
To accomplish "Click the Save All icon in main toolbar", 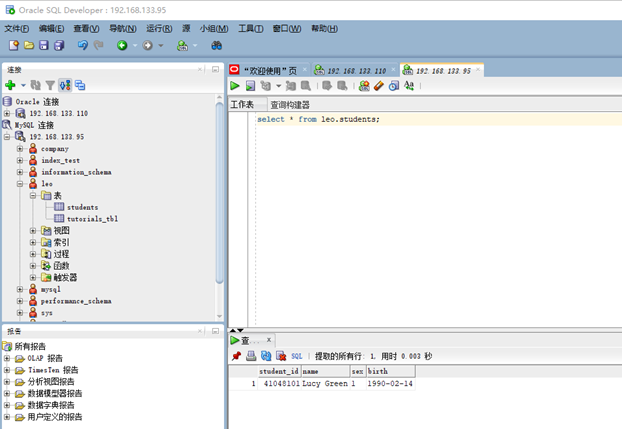I will click(59, 45).
